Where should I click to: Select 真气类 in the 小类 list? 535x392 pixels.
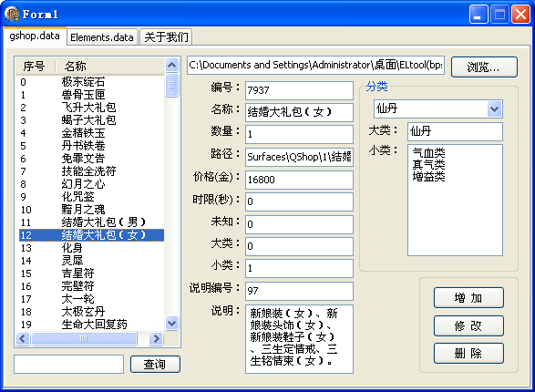pyautogui.click(x=428, y=165)
